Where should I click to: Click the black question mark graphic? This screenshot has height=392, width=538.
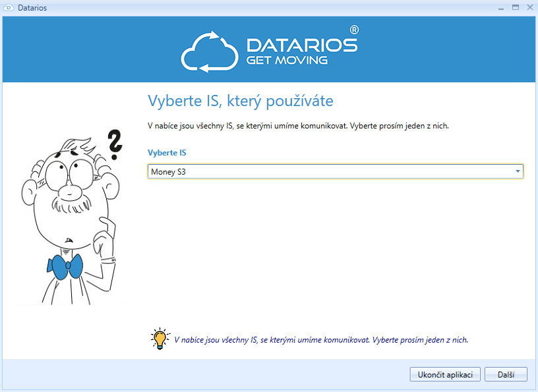pyautogui.click(x=115, y=145)
